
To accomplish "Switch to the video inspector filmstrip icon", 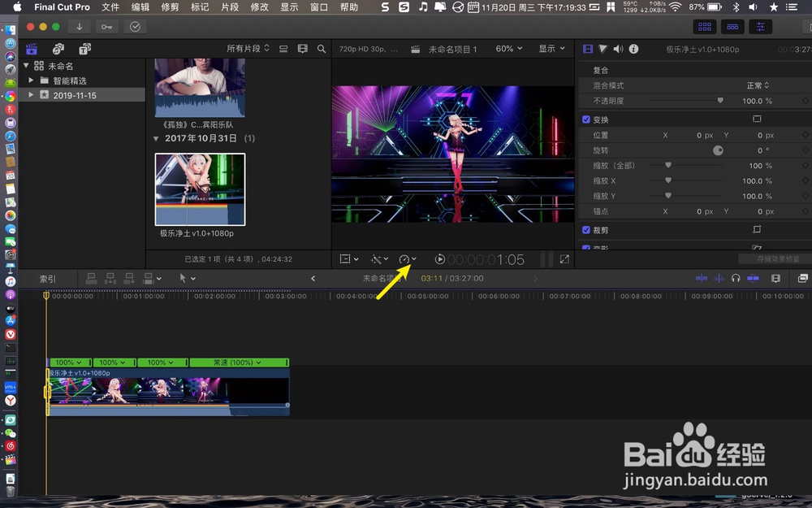I will pos(588,50).
